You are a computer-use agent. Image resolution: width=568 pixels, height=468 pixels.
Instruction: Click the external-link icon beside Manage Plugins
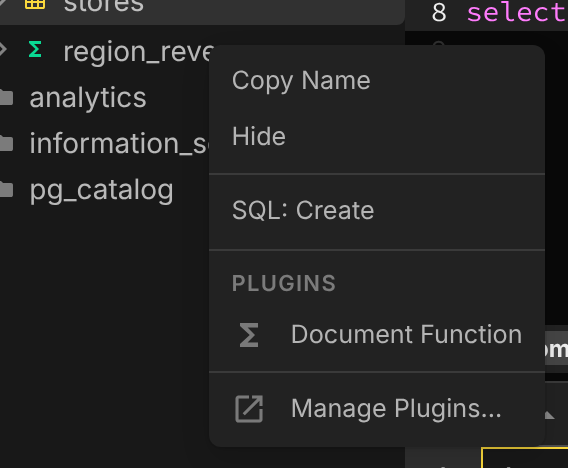pyautogui.click(x=249, y=409)
